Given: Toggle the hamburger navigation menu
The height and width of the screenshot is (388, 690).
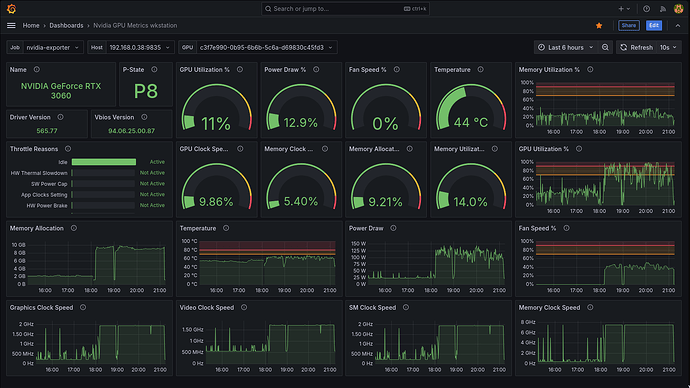Looking at the screenshot, I should coord(11,26).
